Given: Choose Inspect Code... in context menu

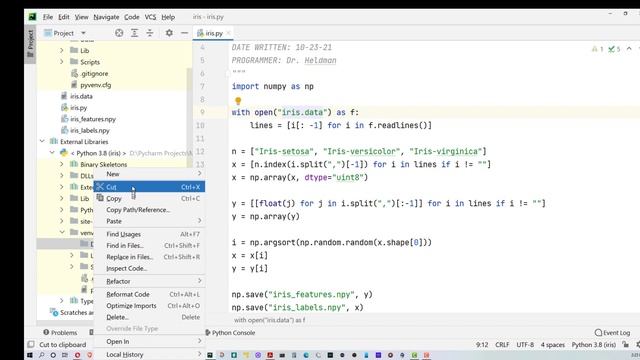Looking at the screenshot, I should [x=149, y=268].
